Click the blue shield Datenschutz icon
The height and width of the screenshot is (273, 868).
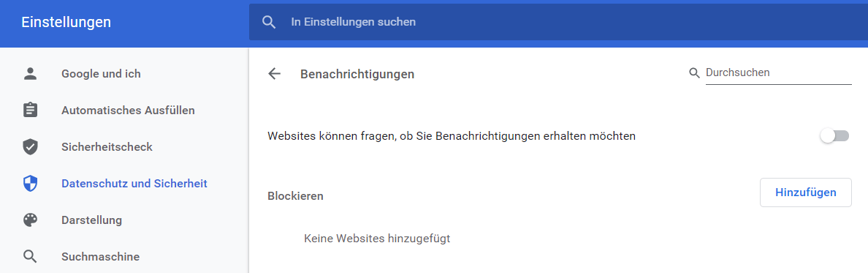(x=30, y=184)
